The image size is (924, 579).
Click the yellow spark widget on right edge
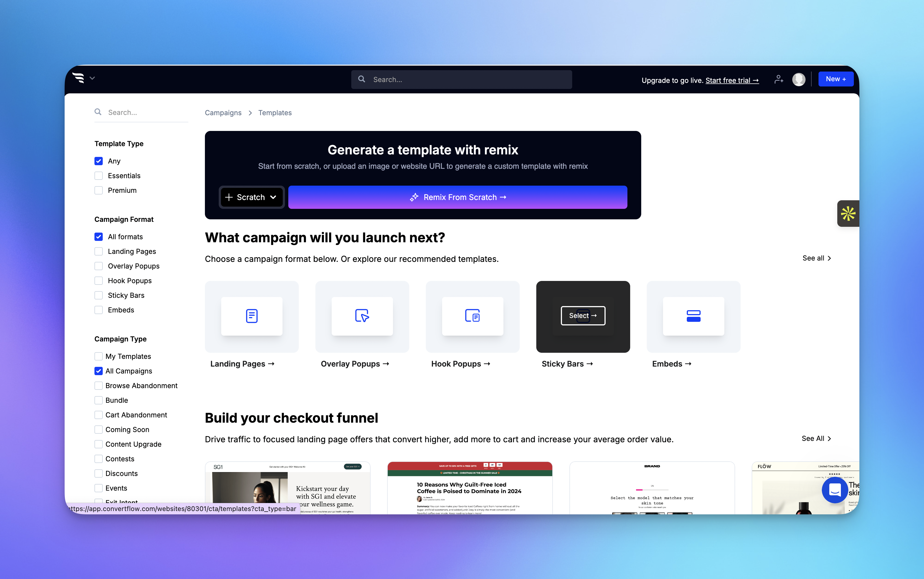[849, 213]
